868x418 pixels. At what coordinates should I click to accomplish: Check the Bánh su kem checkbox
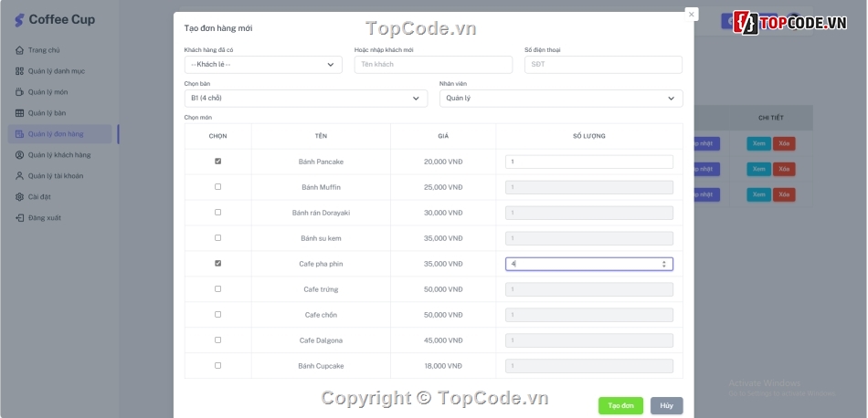click(218, 238)
